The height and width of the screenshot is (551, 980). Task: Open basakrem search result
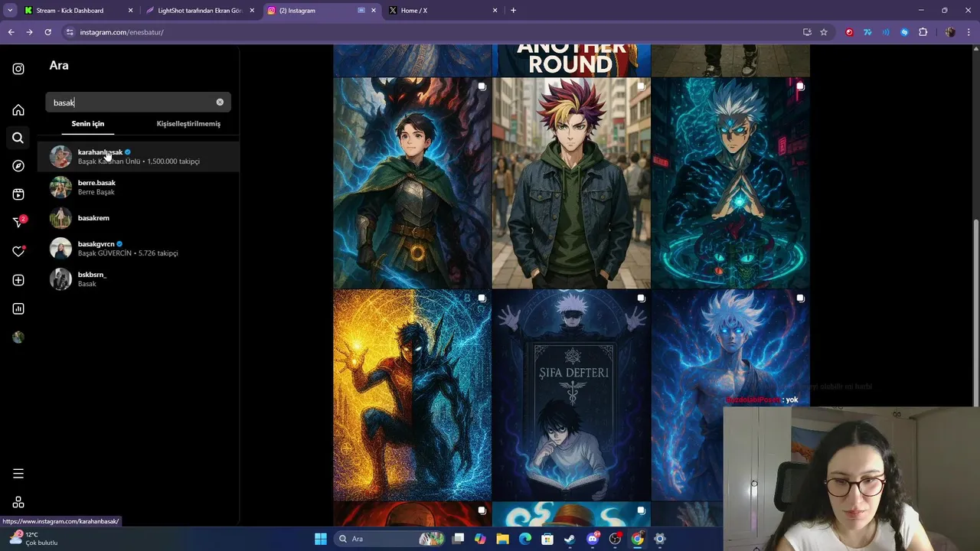(139, 218)
